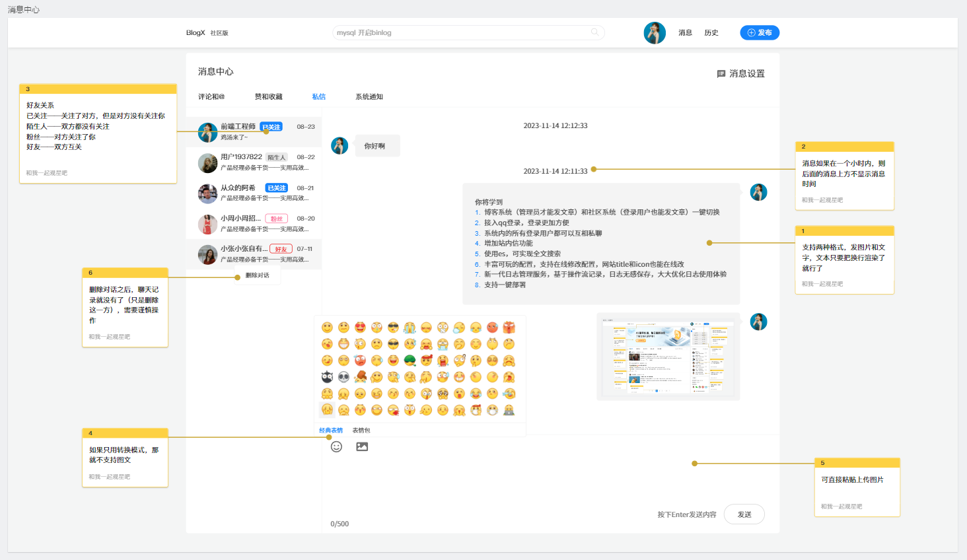
Task: Select the green hat emoji
Action: [x=410, y=361]
